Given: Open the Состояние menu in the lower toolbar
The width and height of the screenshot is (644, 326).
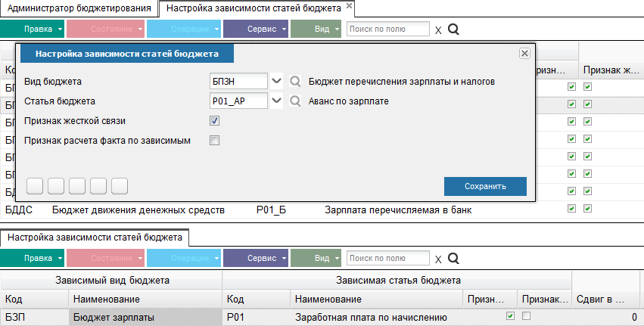Looking at the screenshot, I should (x=105, y=258).
